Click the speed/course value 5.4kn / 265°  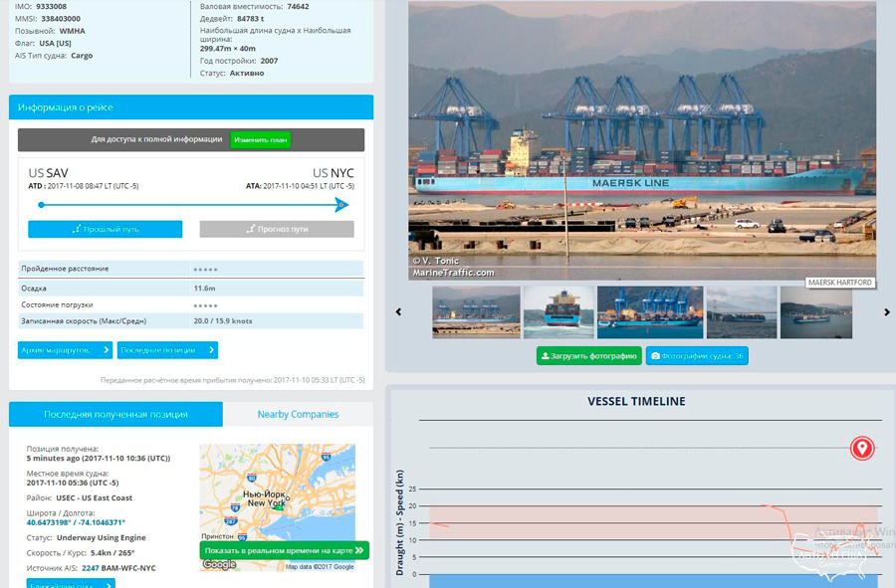coord(112,552)
